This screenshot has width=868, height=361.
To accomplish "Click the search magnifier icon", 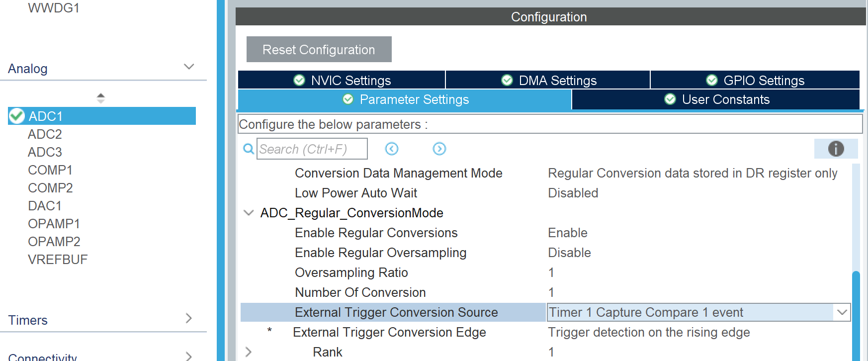I will 248,149.
